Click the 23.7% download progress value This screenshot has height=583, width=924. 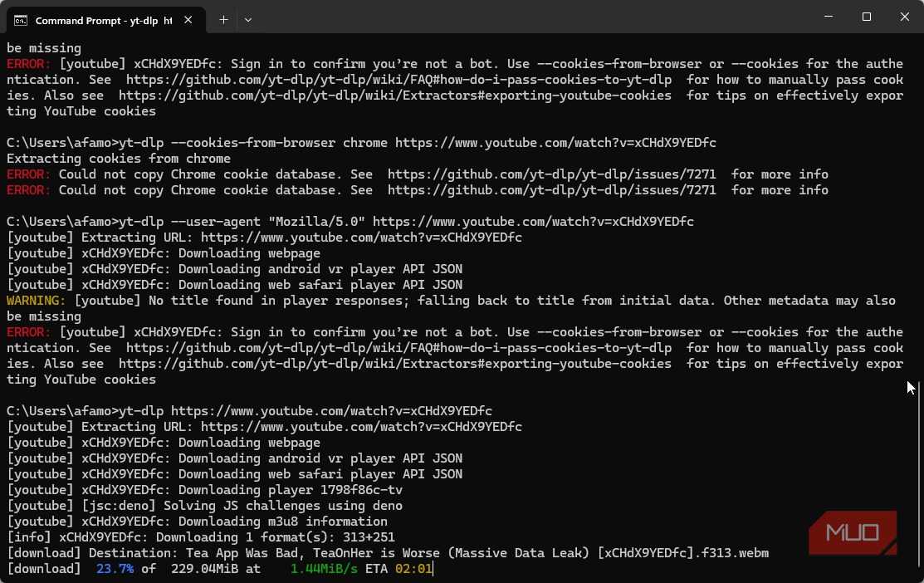click(115, 569)
